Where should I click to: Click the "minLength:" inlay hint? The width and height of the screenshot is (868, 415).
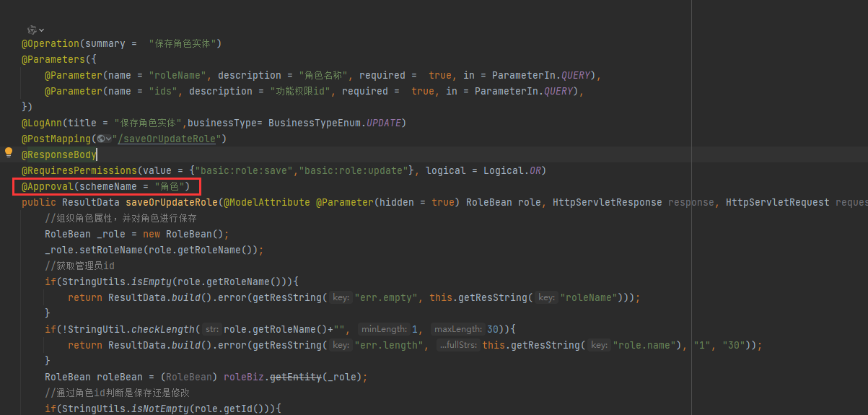click(x=385, y=329)
